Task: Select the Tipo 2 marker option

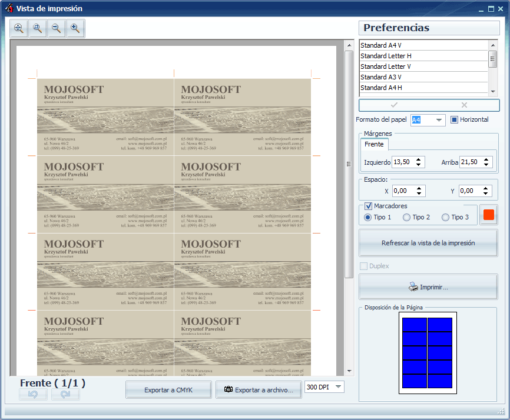Action: (406, 217)
